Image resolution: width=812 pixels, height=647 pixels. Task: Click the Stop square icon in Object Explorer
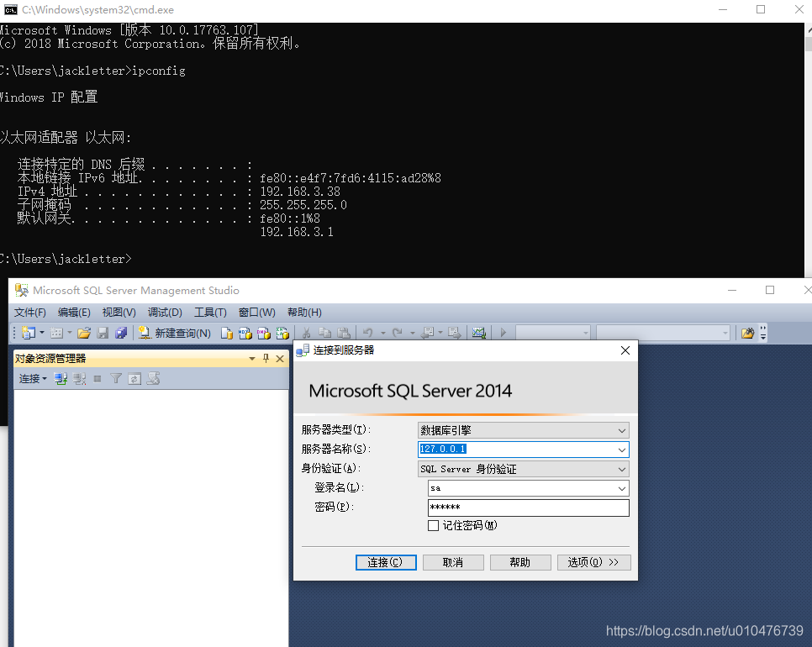(x=98, y=379)
